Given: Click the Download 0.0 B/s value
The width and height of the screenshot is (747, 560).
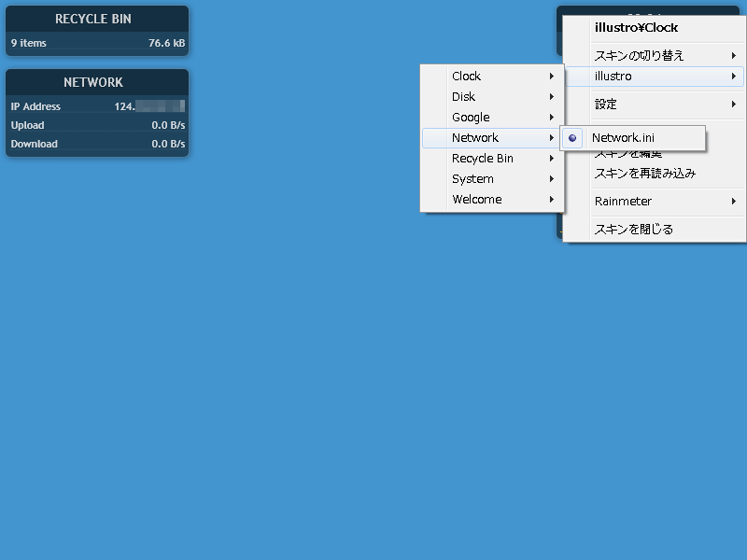Looking at the screenshot, I should click(168, 144).
